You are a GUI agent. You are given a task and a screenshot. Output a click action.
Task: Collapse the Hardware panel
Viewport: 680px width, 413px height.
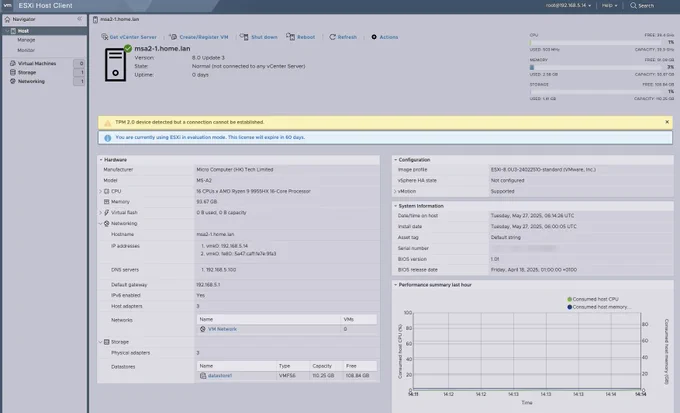101,160
